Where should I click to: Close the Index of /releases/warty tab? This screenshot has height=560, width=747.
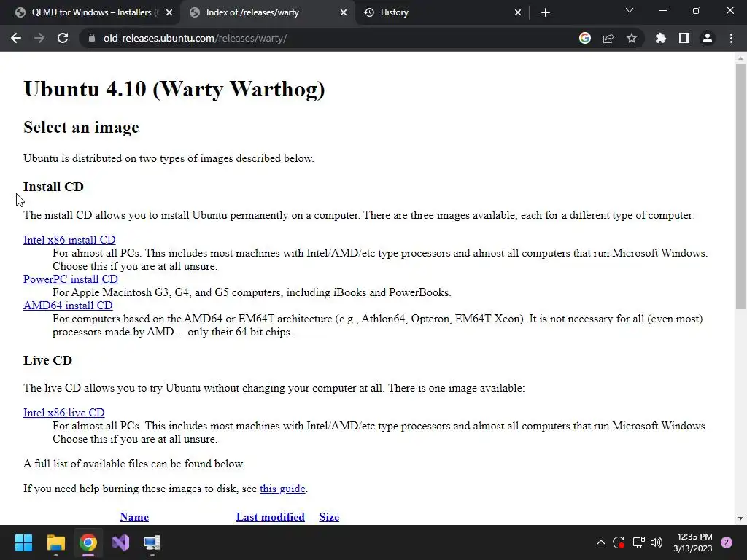[344, 12]
